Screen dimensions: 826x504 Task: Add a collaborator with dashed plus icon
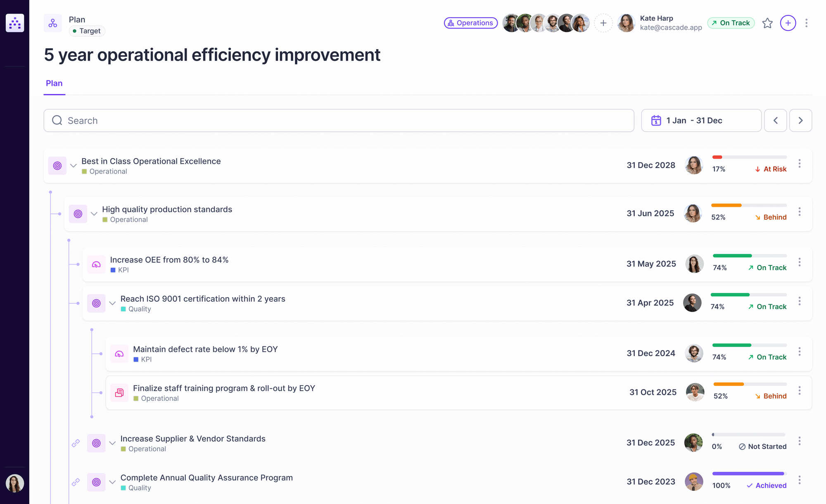(603, 23)
